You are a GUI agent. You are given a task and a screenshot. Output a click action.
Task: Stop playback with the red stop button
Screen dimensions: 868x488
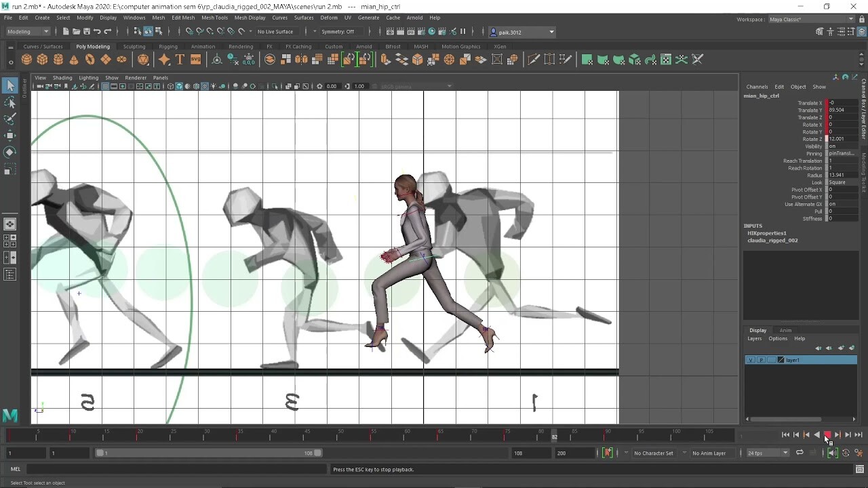point(827,435)
